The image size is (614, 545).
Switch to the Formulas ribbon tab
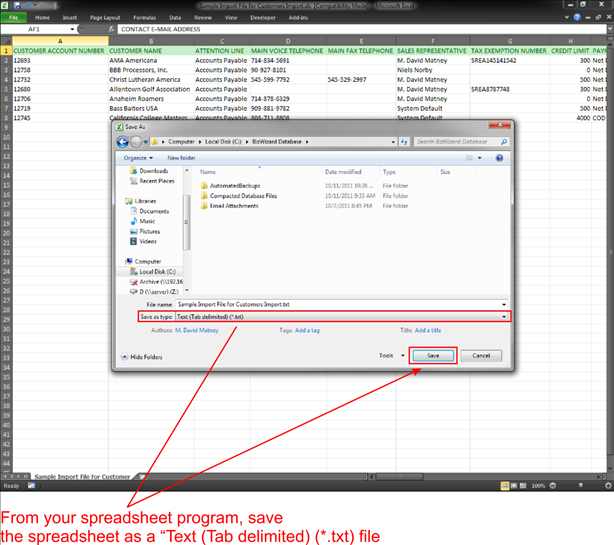144,18
